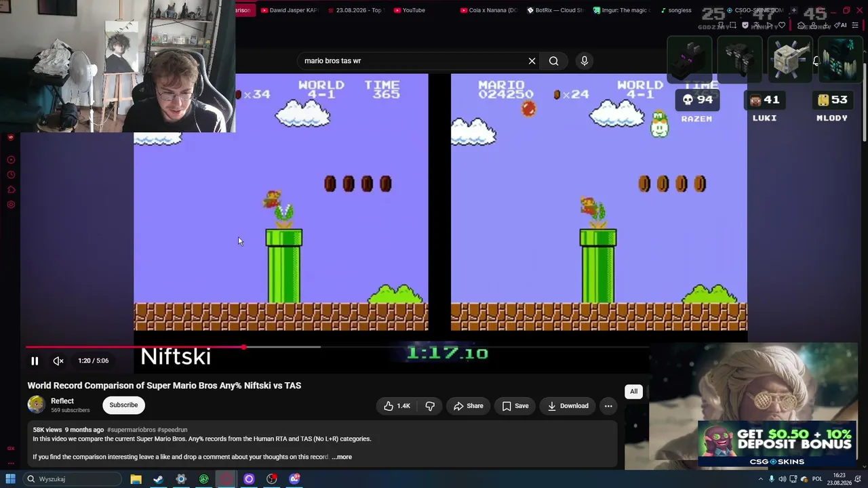
Task: Share the video
Action: 469,406
